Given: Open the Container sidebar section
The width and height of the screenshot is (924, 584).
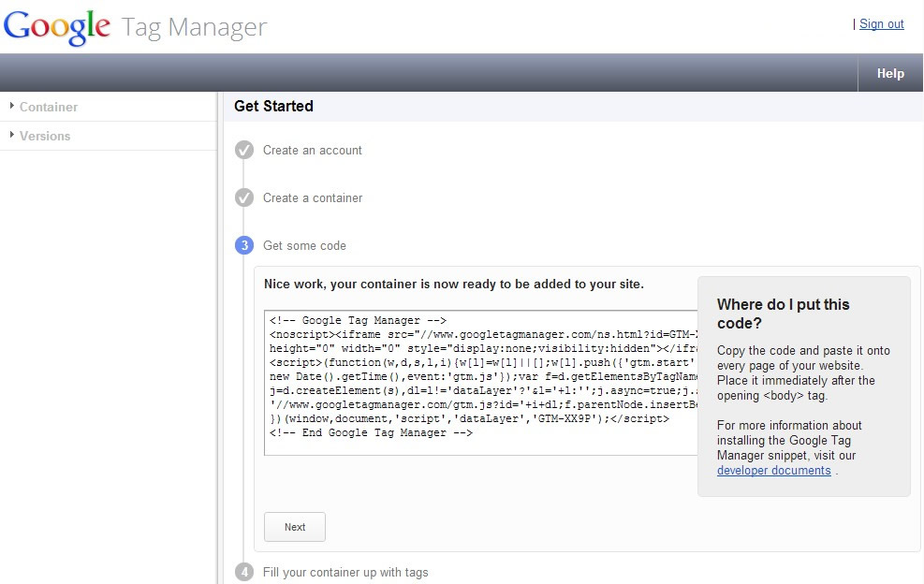Looking at the screenshot, I should coord(49,107).
